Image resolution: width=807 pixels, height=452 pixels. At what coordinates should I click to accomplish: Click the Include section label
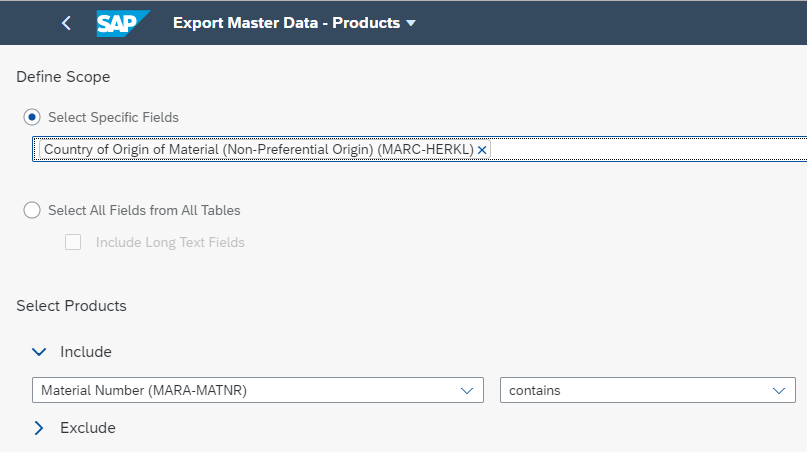[86, 352]
